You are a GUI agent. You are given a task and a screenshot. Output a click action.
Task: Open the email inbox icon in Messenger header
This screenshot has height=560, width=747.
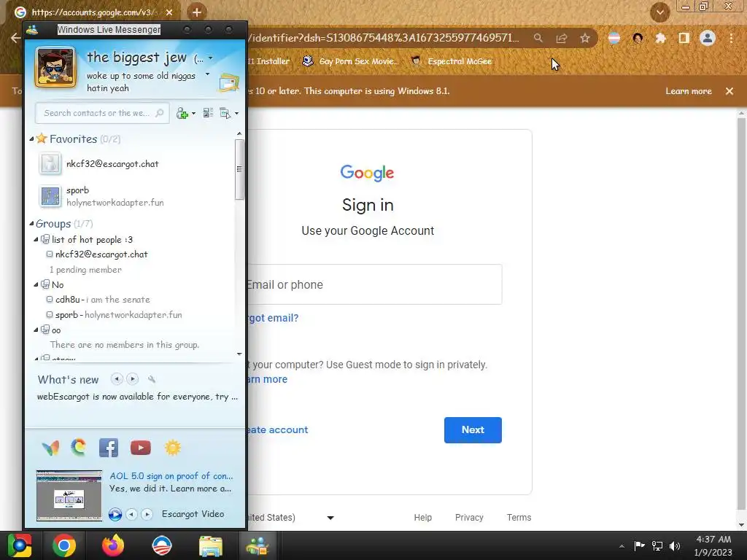pos(228,82)
